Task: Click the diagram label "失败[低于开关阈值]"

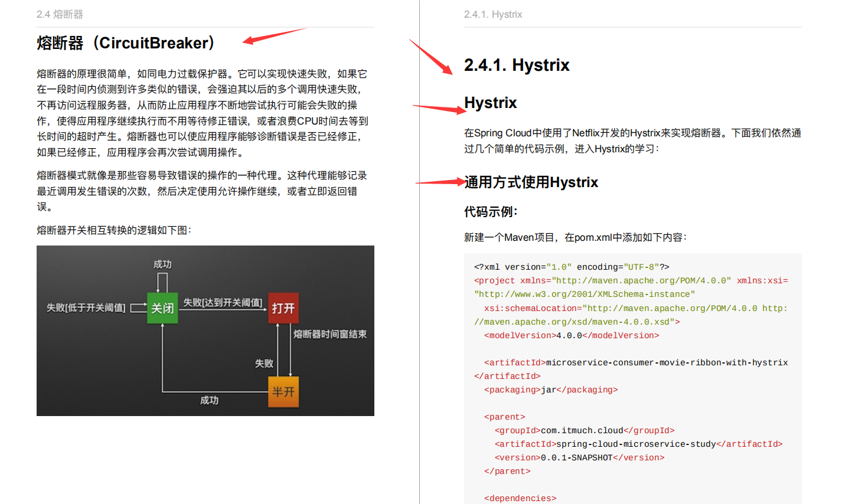Action: click(x=86, y=307)
